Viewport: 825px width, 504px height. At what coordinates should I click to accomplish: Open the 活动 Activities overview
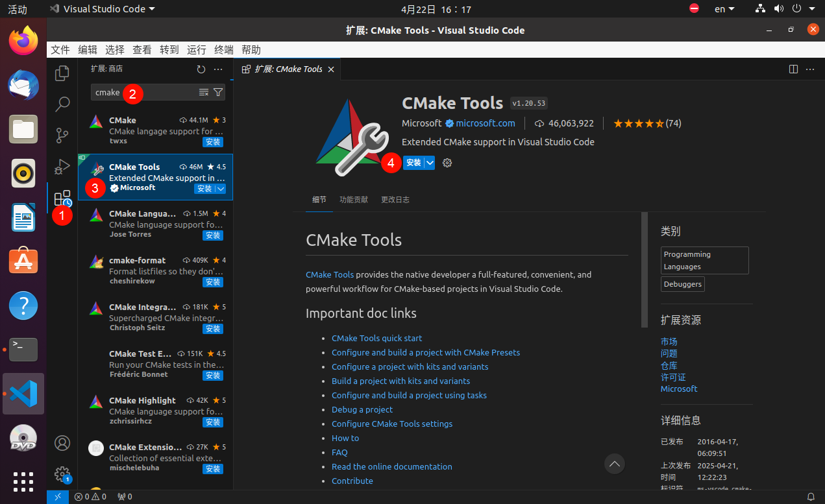18,9
